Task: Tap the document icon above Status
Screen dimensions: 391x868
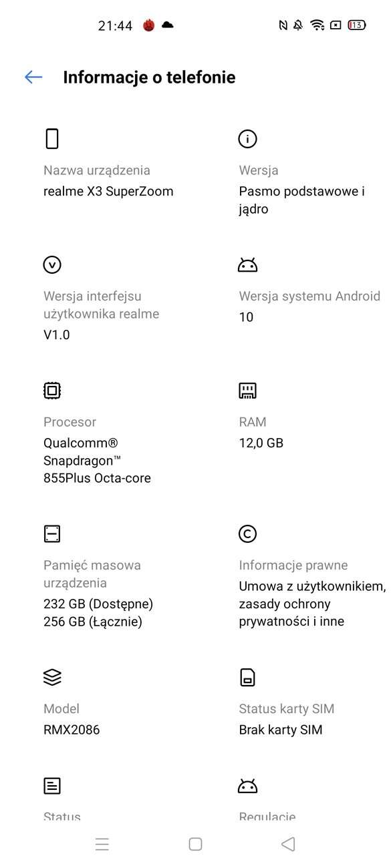Action: [x=52, y=786]
